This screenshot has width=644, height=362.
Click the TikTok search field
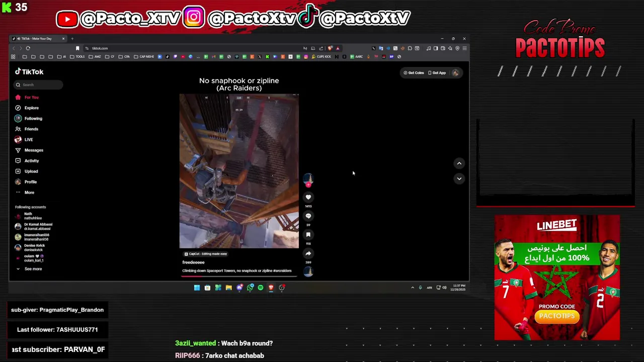pos(38,84)
